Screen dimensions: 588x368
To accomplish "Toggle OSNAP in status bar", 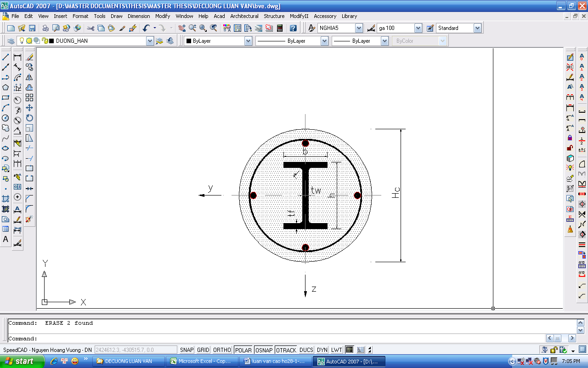I will 264,350.
